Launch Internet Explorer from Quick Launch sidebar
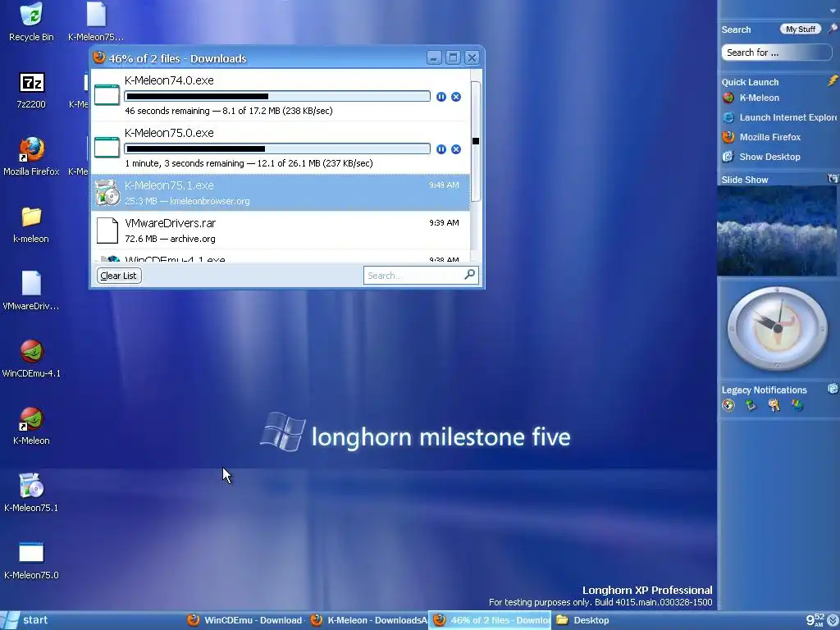 779,117
